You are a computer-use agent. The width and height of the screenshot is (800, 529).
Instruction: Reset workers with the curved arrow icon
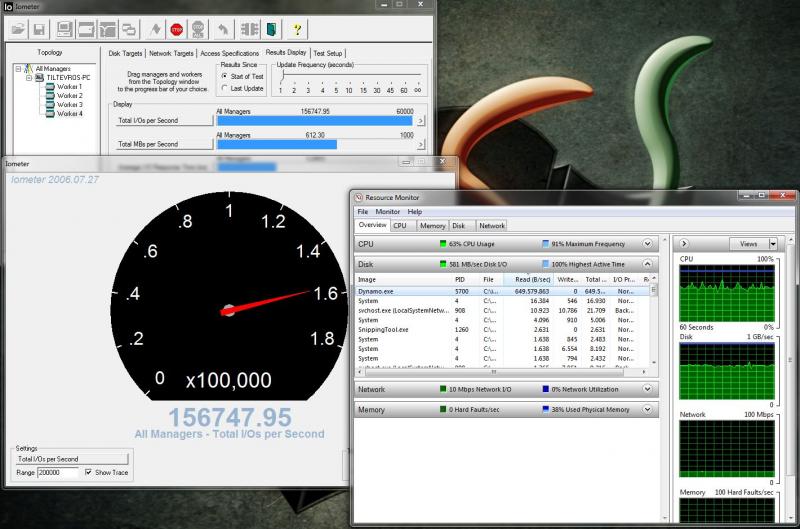coord(223,29)
